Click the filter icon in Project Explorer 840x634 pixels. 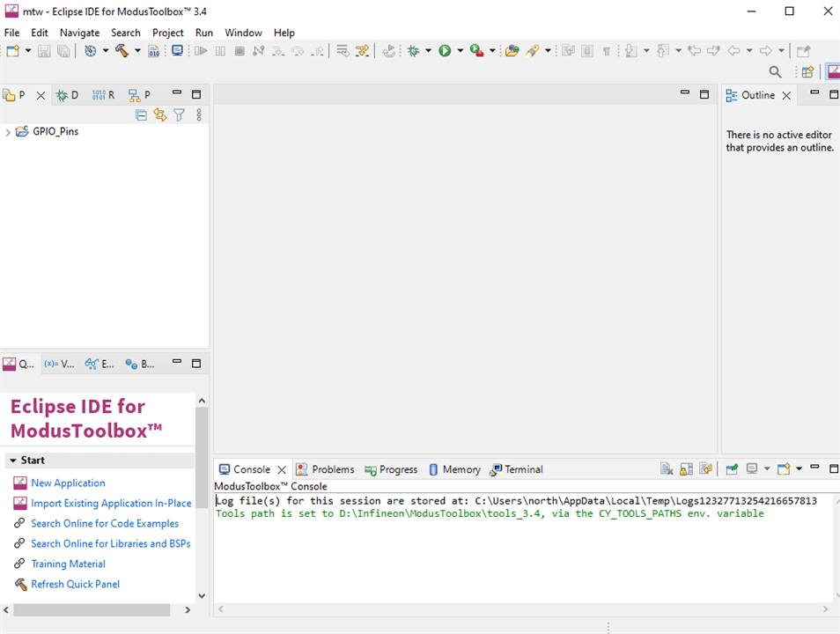[179, 114]
